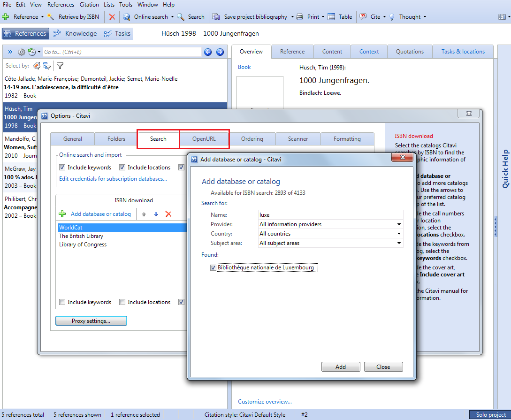The image size is (511, 420).
Task: Expand the Print dropdown arrow
Action: pos(323,16)
